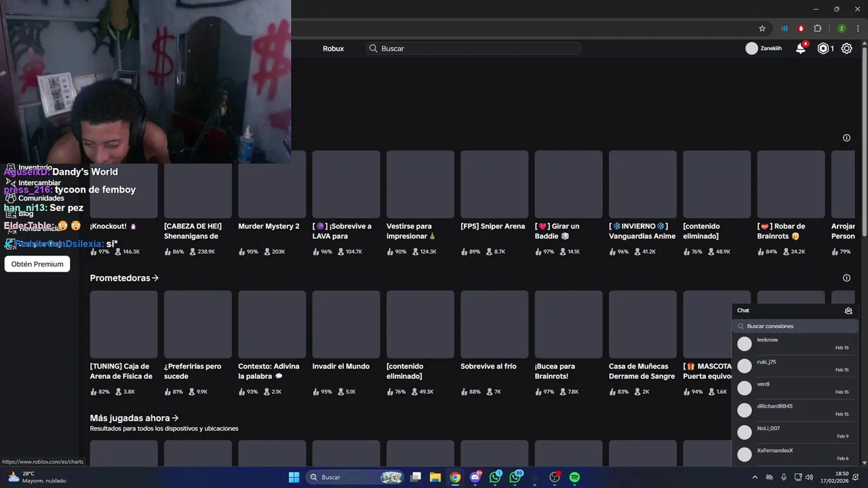Click the Contexto: Adivina la palabra title

269,371
